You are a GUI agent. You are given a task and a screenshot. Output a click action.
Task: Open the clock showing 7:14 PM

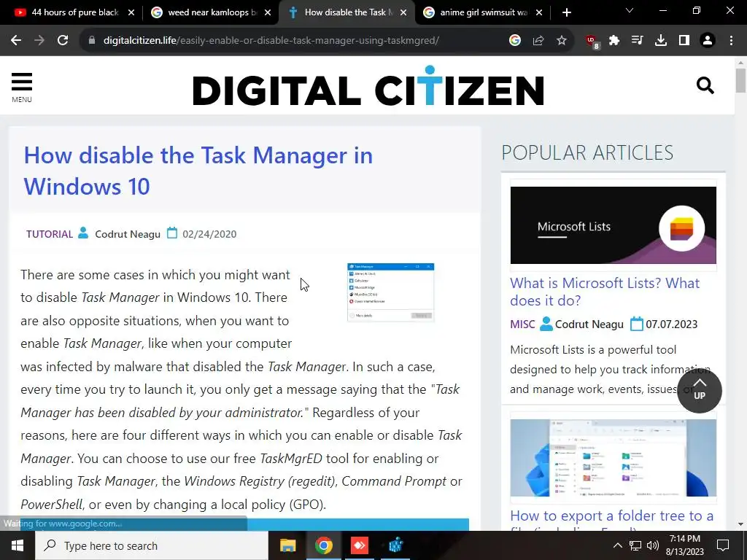[684, 545]
